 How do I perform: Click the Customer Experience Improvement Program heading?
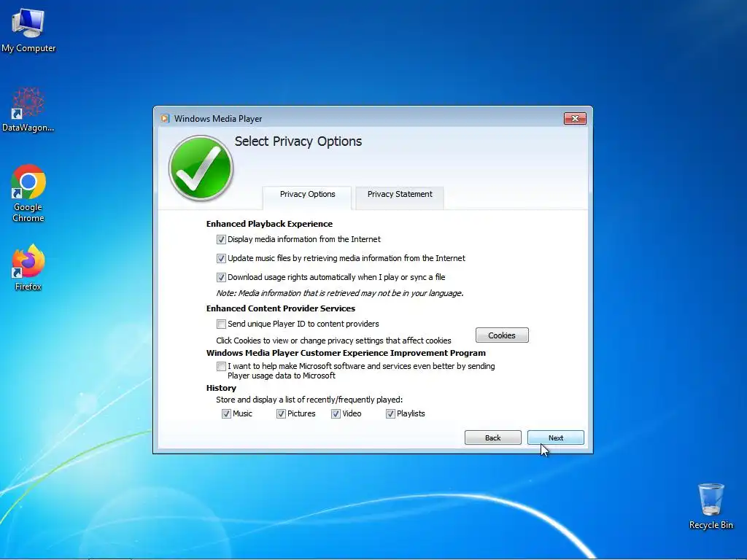coord(346,353)
